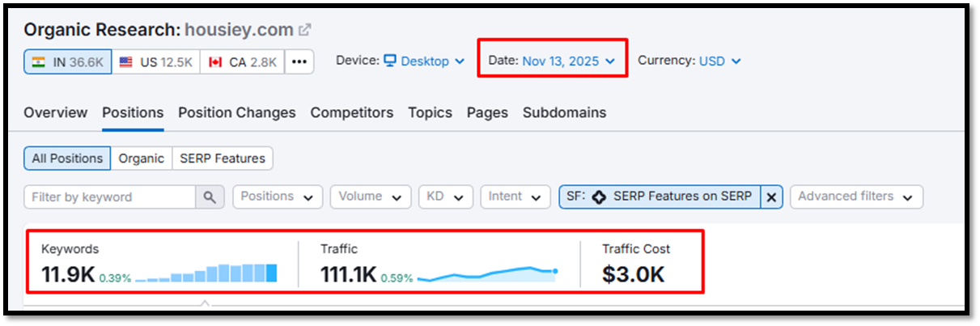980x326 pixels.
Task: Open the Position Changes tab
Action: pos(236,112)
